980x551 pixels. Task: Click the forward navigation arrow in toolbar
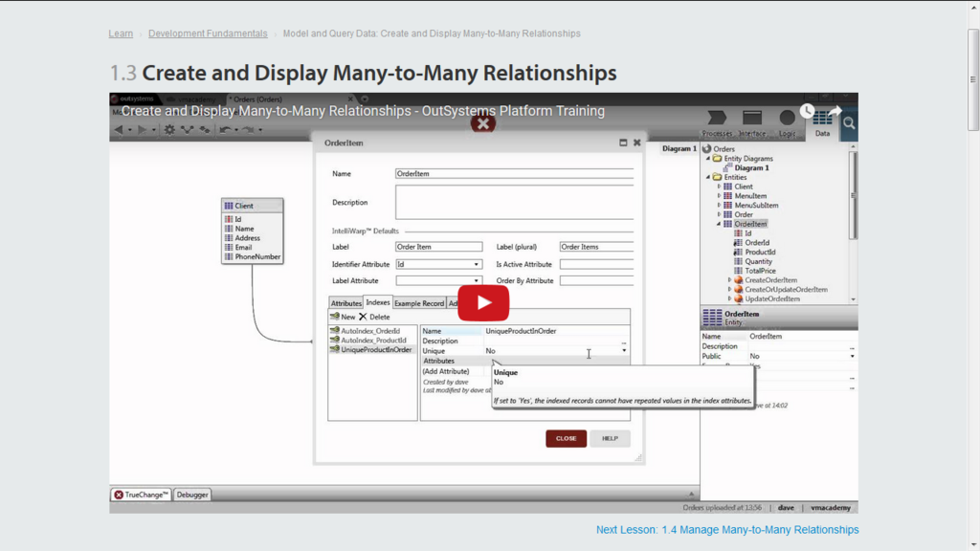pos(142,130)
